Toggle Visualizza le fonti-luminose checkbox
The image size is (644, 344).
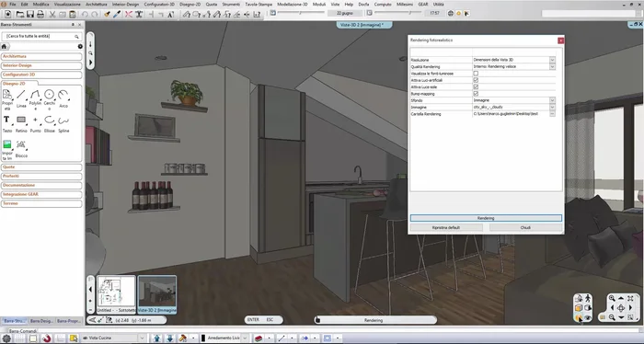(x=476, y=74)
